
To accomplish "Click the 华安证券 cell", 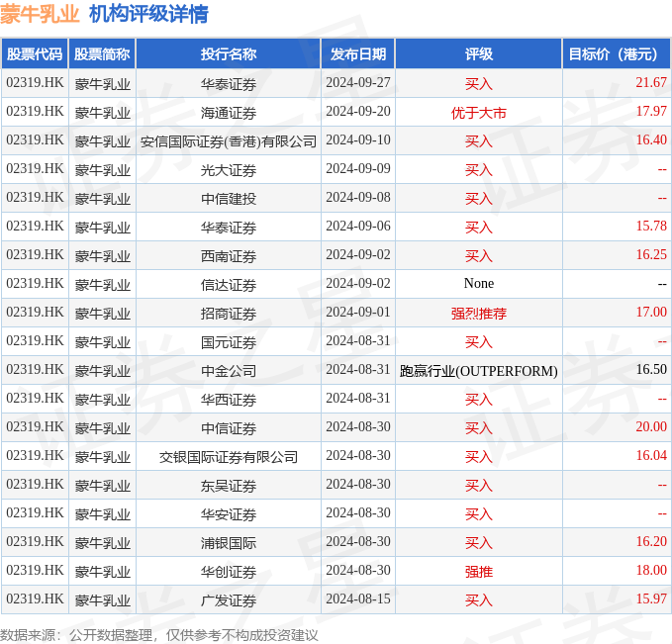I will pos(229,514).
